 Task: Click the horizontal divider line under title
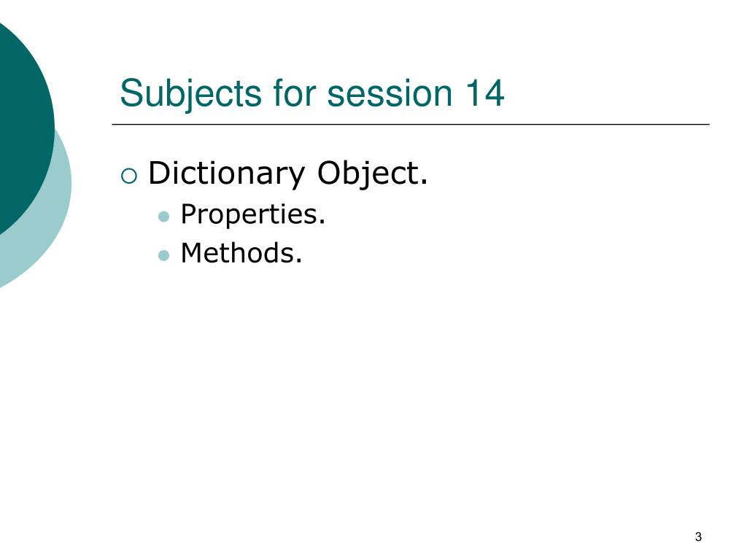click(x=411, y=124)
